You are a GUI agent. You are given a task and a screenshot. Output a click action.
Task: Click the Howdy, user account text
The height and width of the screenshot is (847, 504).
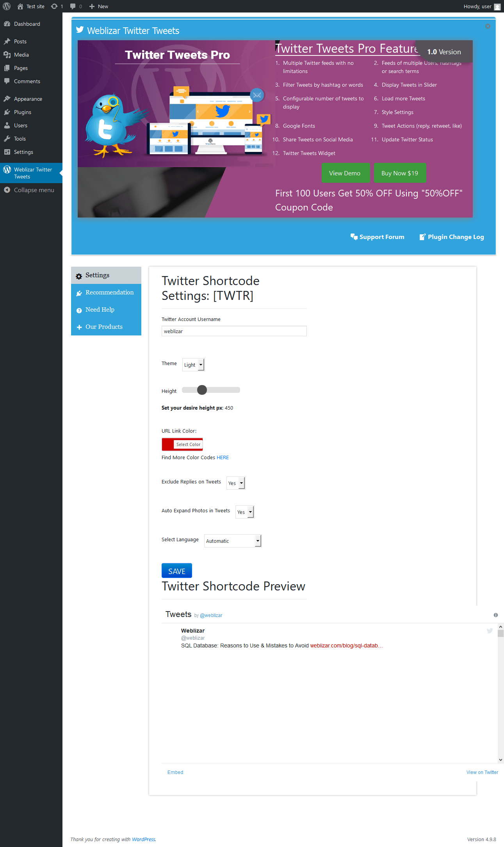[477, 6]
